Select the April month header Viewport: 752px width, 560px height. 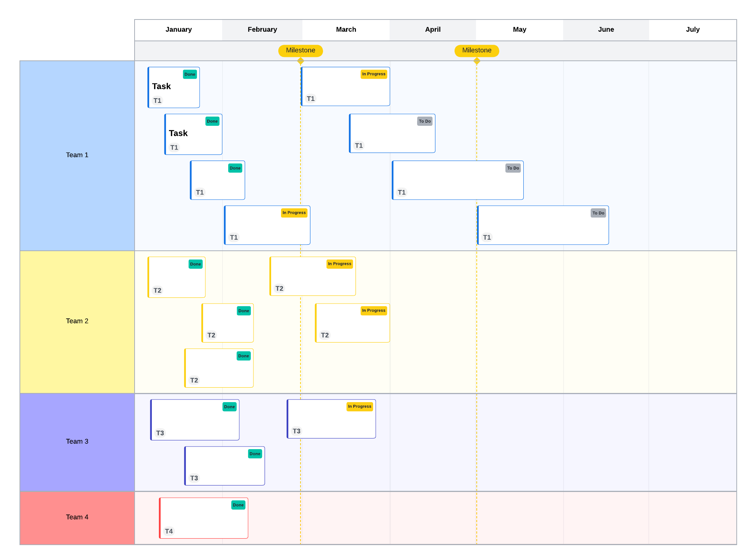click(x=433, y=30)
